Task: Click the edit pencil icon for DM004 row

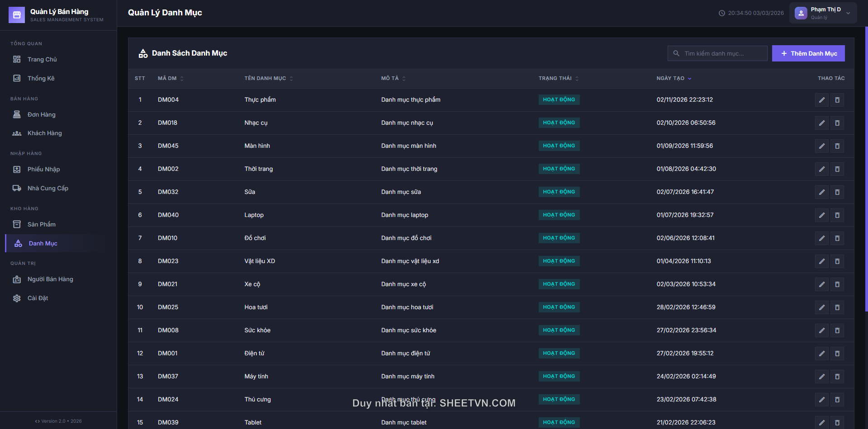Action: pyautogui.click(x=821, y=100)
